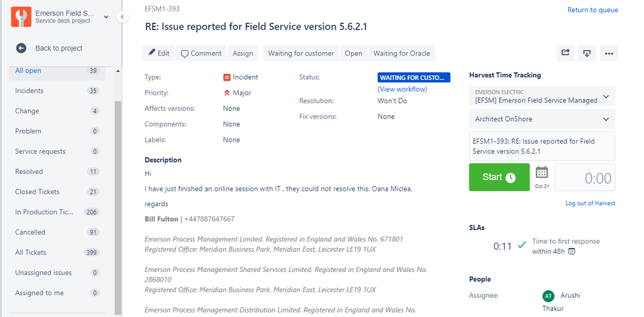
Task: Transition issue to Waiting for Oracle
Action: pyautogui.click(x=402, y=53)
